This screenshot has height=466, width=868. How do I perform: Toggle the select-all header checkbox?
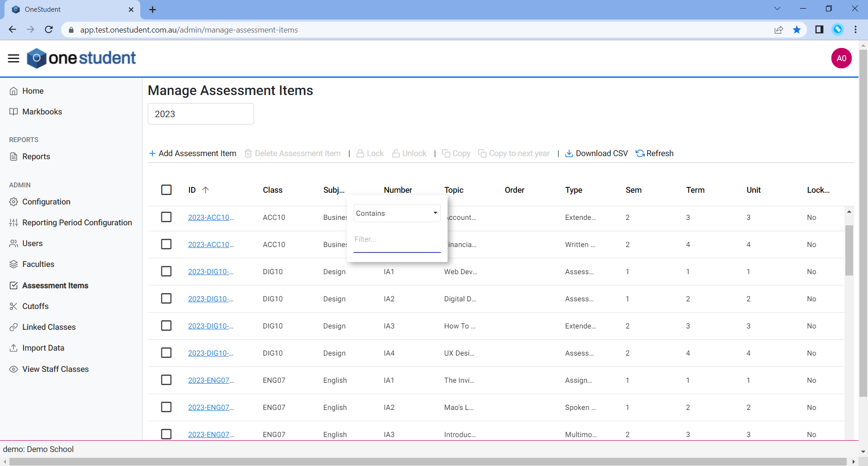tap(166, 190)
